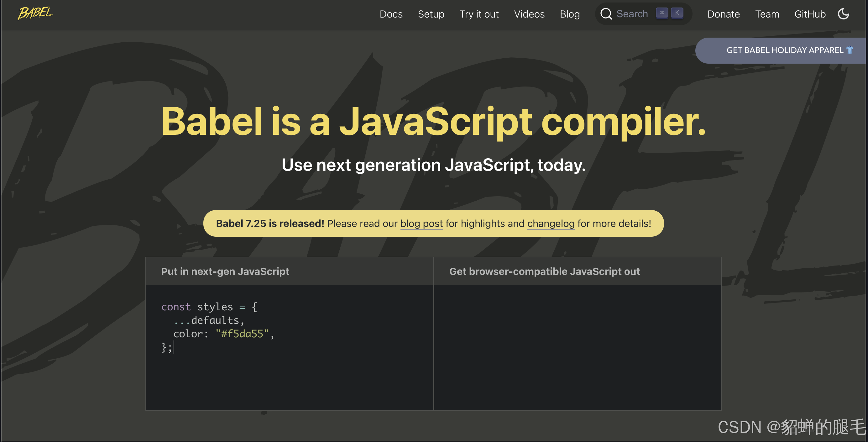The height and width of the screenshot is (442, 868).
Task: Click the "const" keyword in the editor
Action: pos(176,307)
